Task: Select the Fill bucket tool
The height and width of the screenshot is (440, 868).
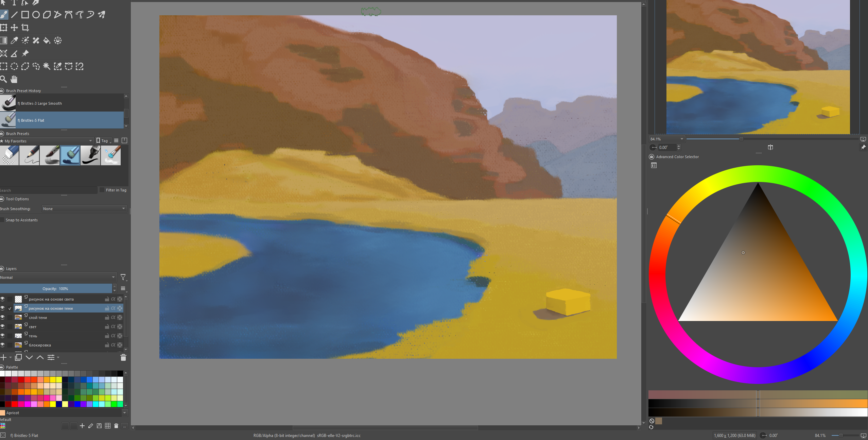Action: (x=47, y=40)
